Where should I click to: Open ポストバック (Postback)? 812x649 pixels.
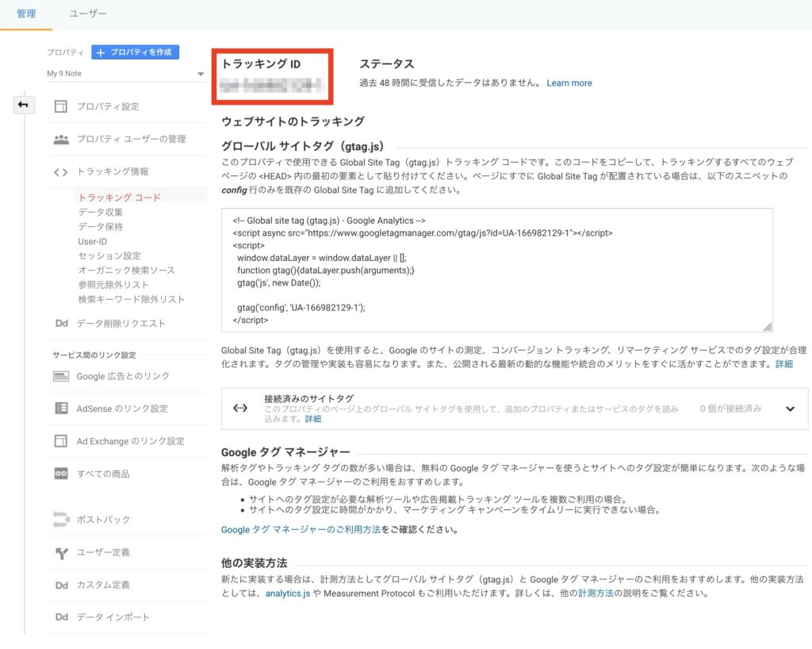coord(103,520)
